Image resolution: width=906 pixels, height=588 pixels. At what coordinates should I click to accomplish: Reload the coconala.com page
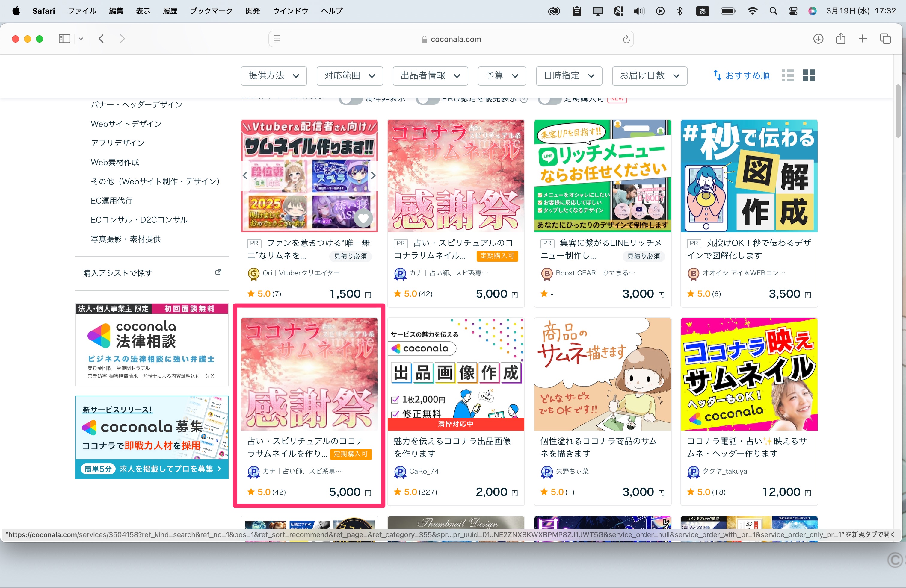point(626,39)
